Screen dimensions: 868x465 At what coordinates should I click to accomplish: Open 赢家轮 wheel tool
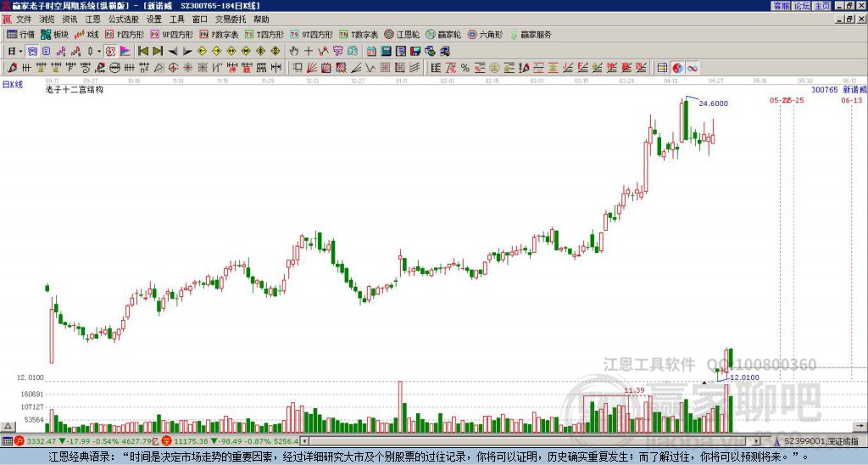pos(443,34)
